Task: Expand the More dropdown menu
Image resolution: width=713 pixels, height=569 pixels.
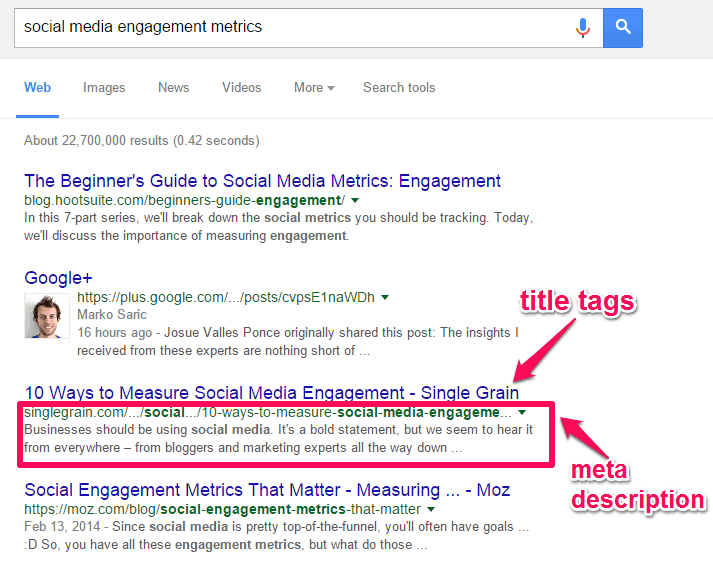Action: [314, 87]
